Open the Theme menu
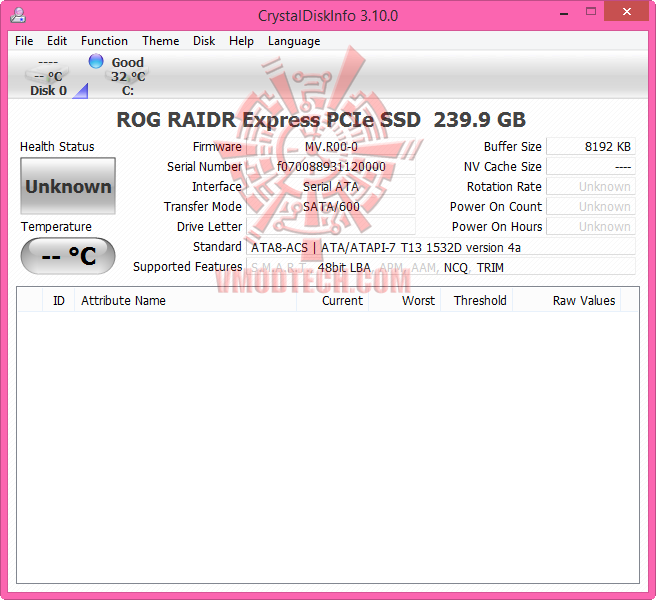Image resolution: width=656 pixels, height=600 pixels. click(x=161, y=41)
